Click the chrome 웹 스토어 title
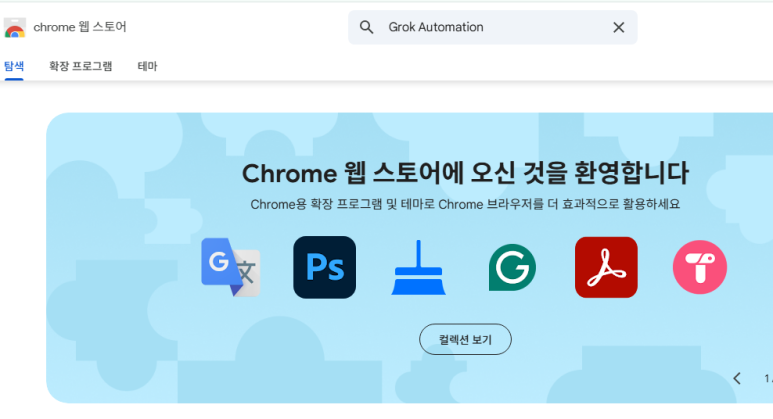773x419 pixels. click(x=80, y=27)
